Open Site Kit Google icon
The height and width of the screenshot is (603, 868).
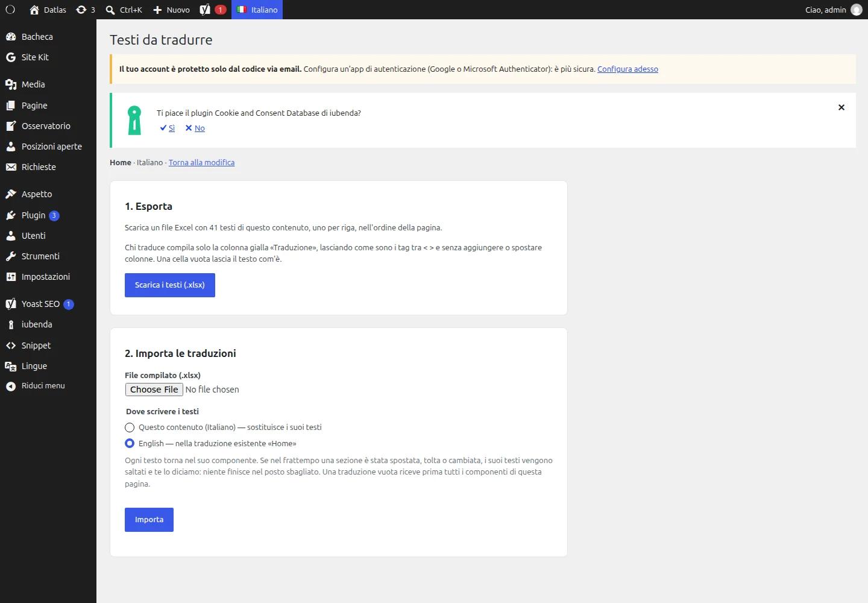[x=11, y=57]
